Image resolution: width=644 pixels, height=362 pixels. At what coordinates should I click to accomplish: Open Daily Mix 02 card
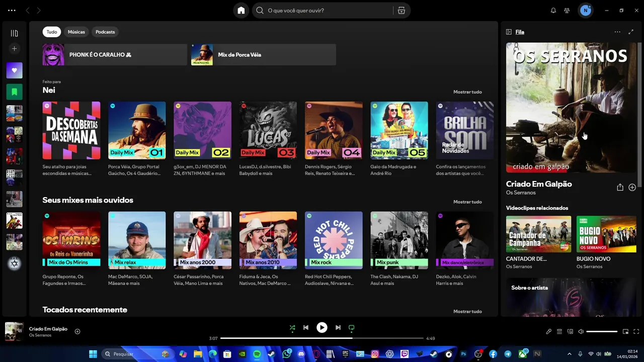tap(202, 139)
